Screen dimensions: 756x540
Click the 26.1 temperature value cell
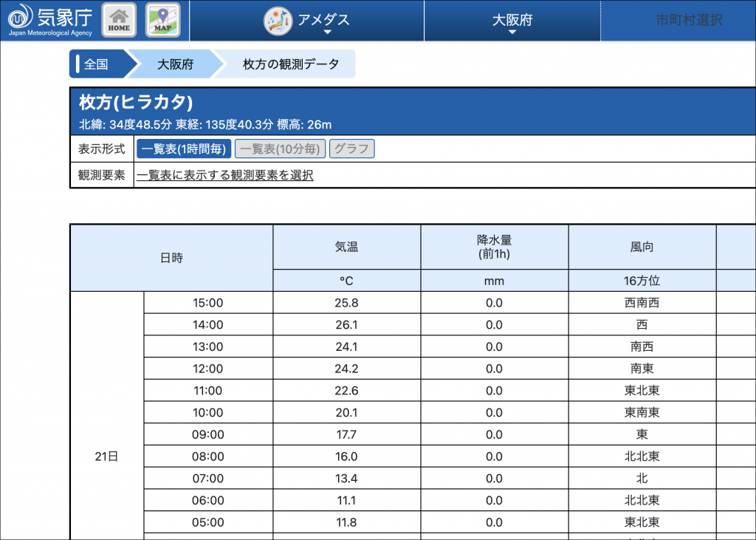[x=346, y=324]
